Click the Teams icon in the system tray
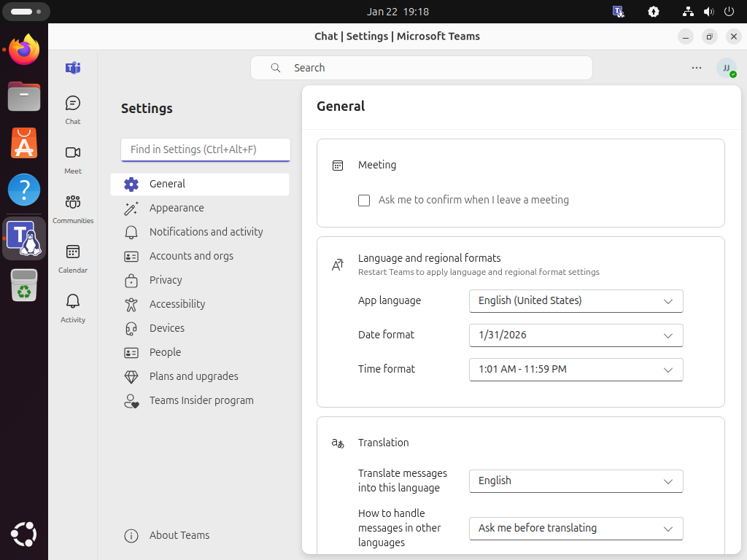 (x=619, y=11)
